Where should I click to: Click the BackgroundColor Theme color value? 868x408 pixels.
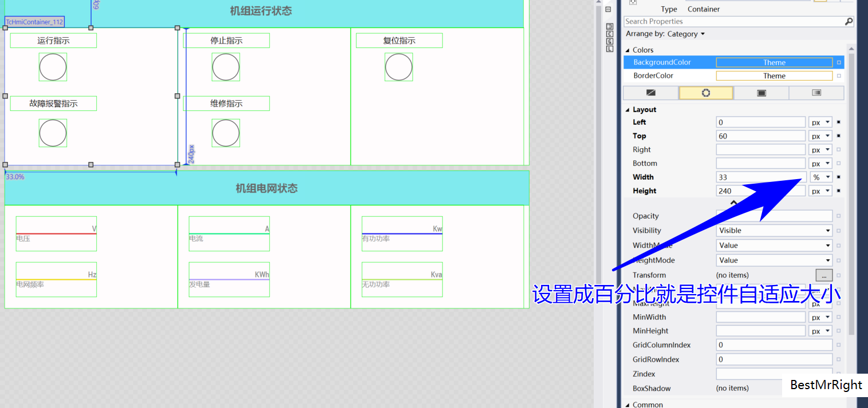coord(774,62)
